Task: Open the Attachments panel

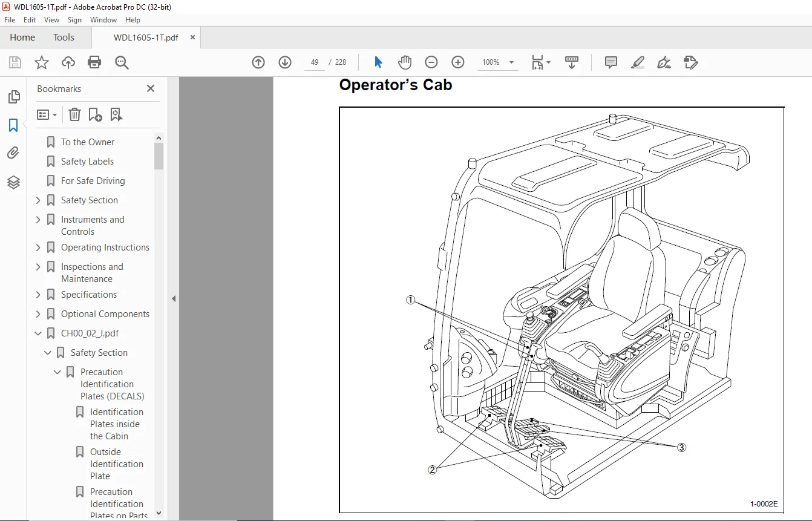Action: 13,154
